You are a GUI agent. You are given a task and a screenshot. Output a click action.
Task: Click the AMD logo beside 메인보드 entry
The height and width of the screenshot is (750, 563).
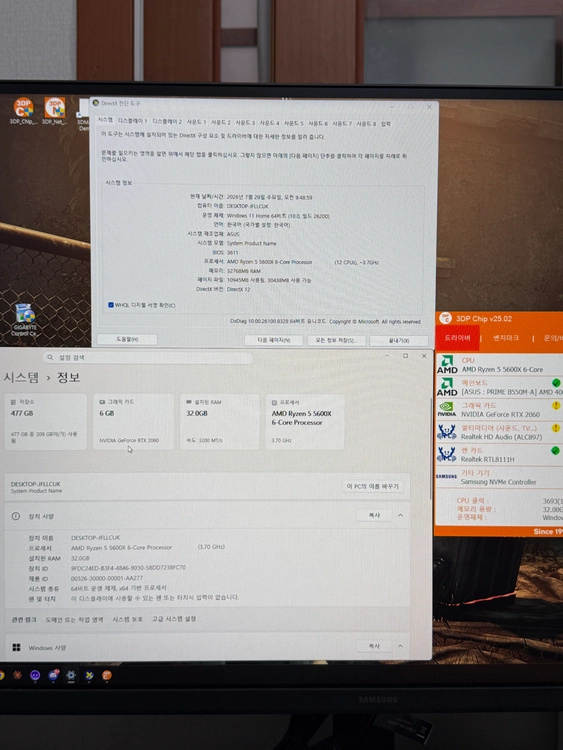pyautogui.click(x=447, y=387)
